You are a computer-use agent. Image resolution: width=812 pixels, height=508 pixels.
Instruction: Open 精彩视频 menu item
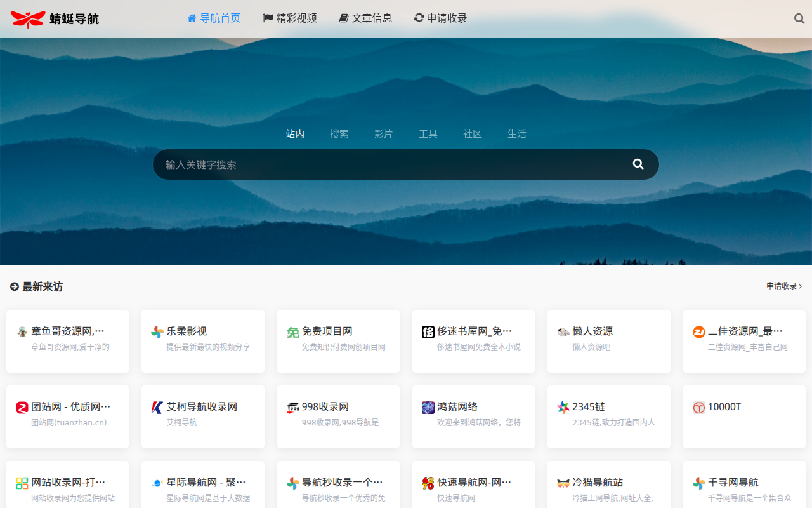tap(290, 18)
